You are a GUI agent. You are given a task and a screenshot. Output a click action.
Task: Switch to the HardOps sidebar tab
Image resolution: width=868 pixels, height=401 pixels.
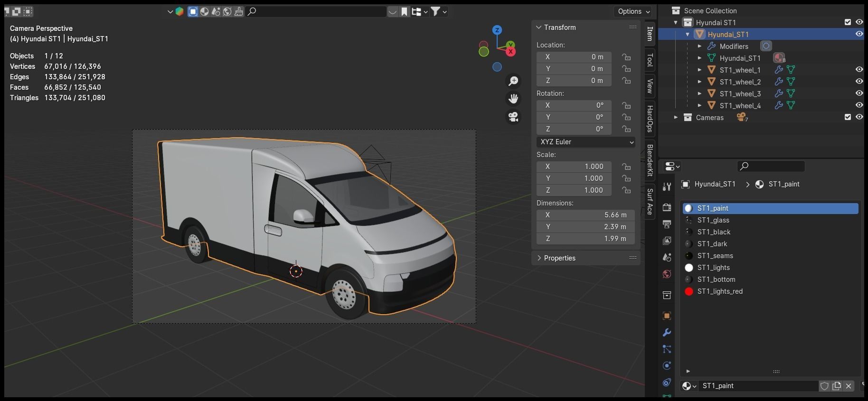pyautogui.click(x=650, y=119)
